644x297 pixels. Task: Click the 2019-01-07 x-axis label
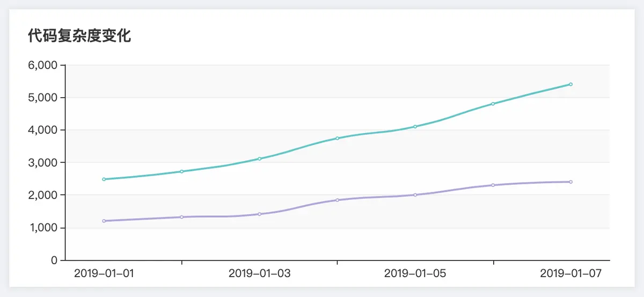point(571,273)
